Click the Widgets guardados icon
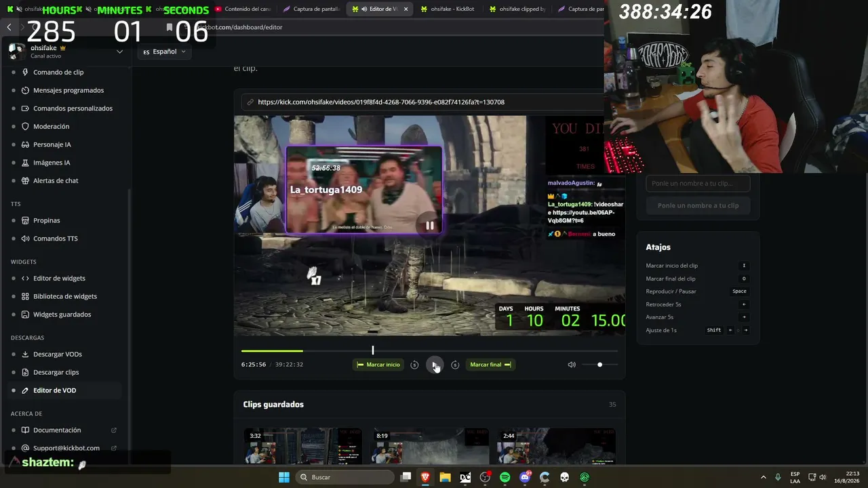This screenshot has width=868, height=488. [x=25, y=314]
